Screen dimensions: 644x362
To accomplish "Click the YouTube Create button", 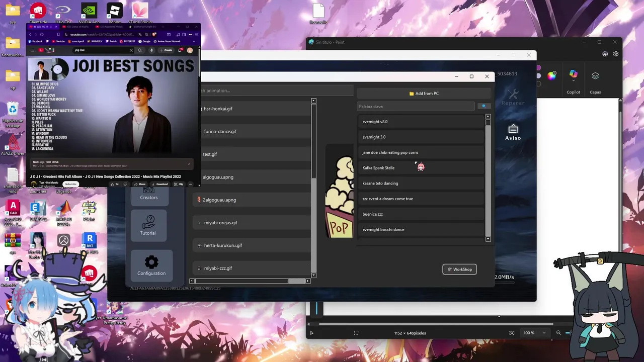I will tap(166, 50).
